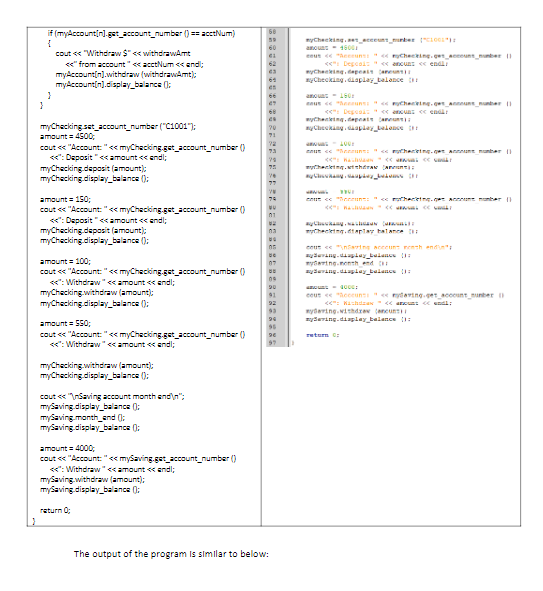Click "amount = 4500;" in the left column
The height and width of the screenshot is (591, 543).
[x=67, y=136]
